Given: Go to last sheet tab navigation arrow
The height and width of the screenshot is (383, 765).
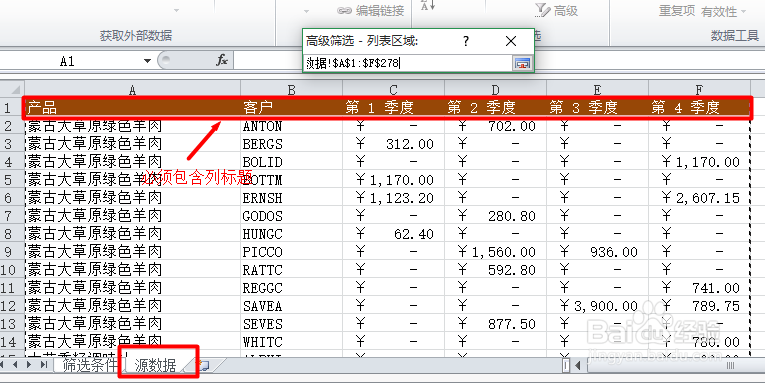Looking at the screenshot, I should (43, 365).
